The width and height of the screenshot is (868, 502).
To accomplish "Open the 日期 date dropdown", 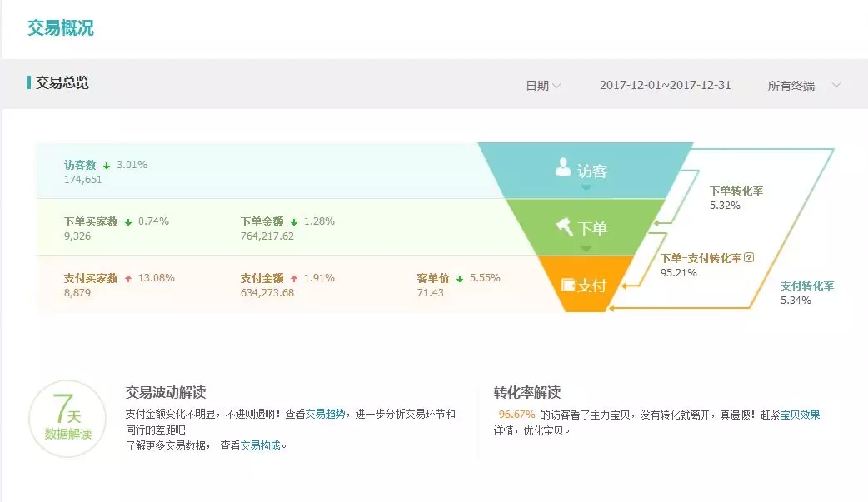I will [x=543, y=84].
